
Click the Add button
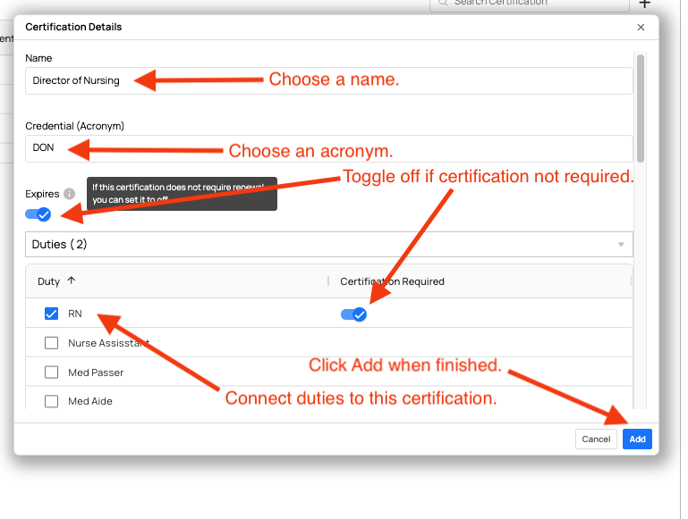[637, 439]
